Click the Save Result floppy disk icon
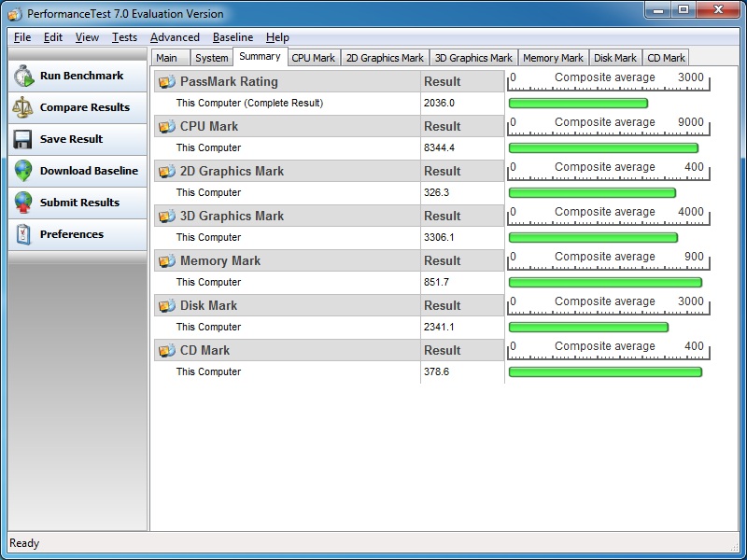 click(x=22, y=139)
